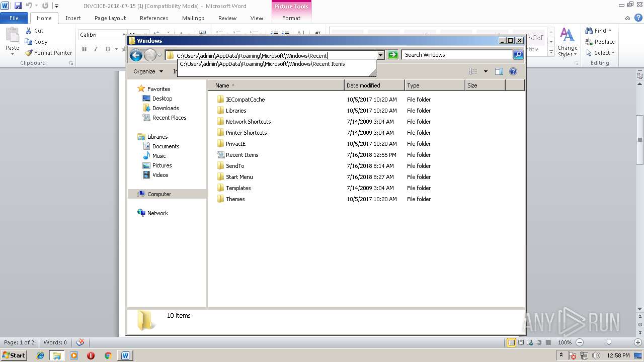Click the green Go arrow beside the address bar
The height and width of the screenshot is (362, 644).
coord(393,55)
